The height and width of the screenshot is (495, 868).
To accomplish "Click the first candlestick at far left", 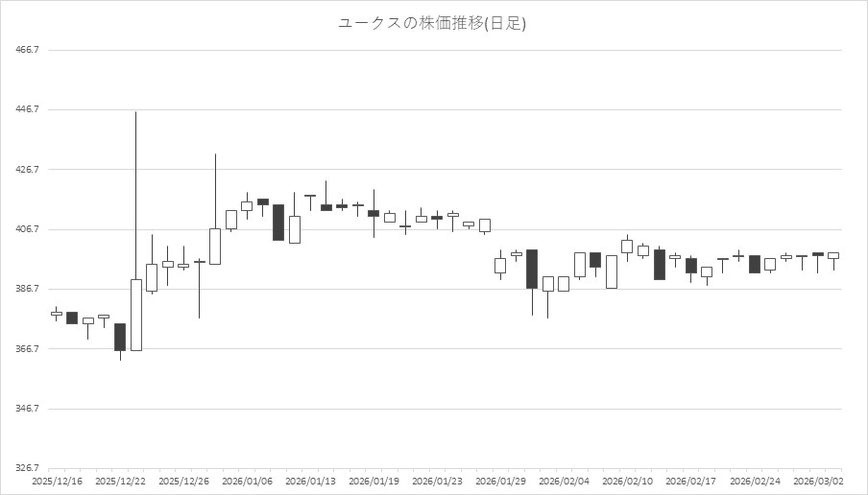I will [x=57, y=314].
